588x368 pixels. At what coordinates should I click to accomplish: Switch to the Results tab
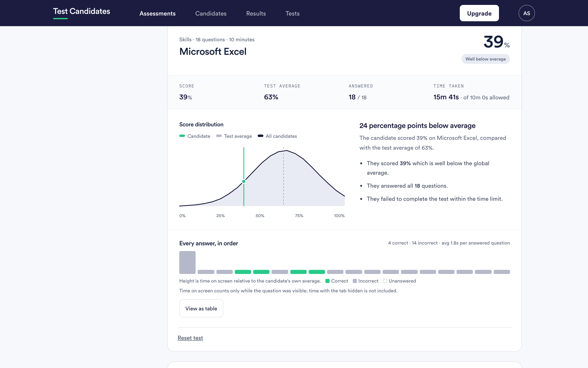pos(256,13)
